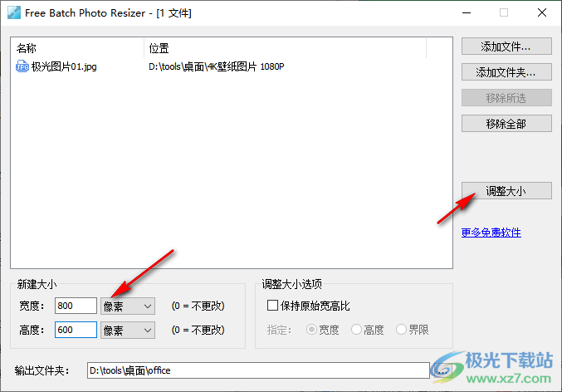Focus the 高度 input field with 600
Image resolution: width=562 pixels, height=392 pixels.
click(76, 330)
